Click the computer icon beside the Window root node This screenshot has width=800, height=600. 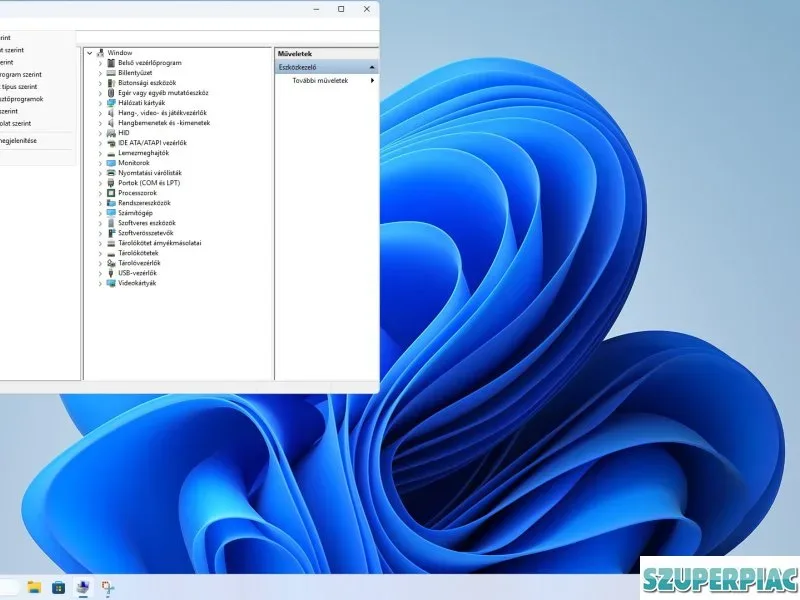[101, 53]
